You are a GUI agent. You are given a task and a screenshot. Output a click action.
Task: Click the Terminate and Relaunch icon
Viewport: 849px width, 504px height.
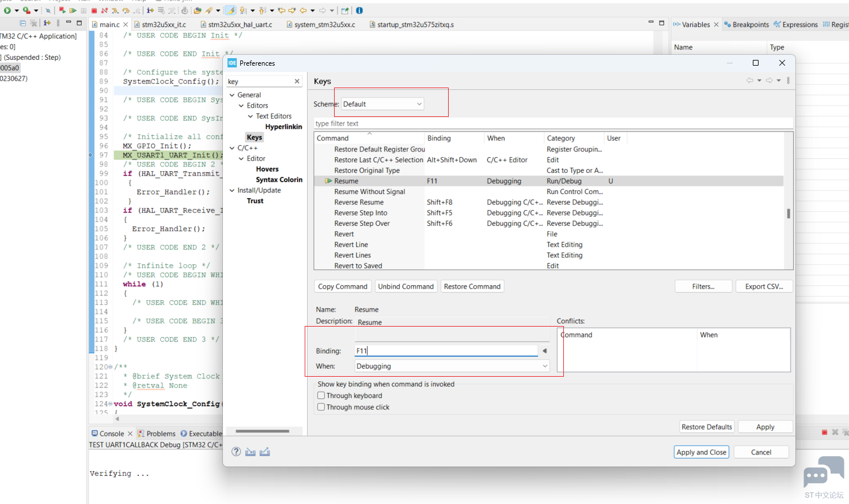coord(62,10)
